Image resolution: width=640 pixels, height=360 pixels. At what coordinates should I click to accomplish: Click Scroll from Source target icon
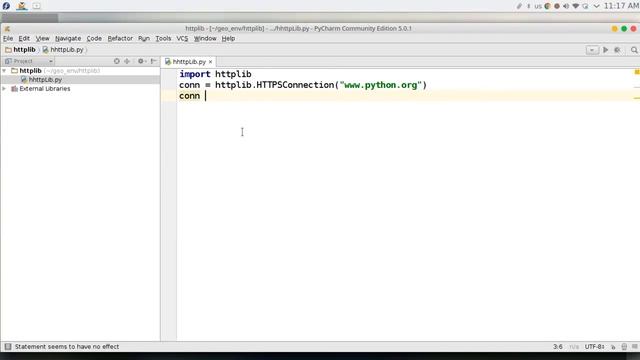click(x=117, y=61)
